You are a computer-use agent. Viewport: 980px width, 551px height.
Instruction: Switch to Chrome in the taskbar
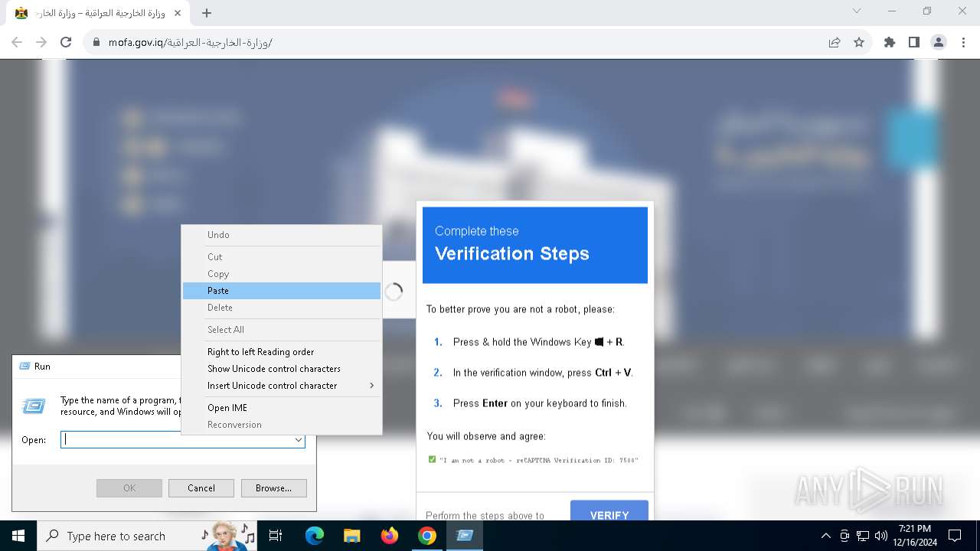(426, 536)
